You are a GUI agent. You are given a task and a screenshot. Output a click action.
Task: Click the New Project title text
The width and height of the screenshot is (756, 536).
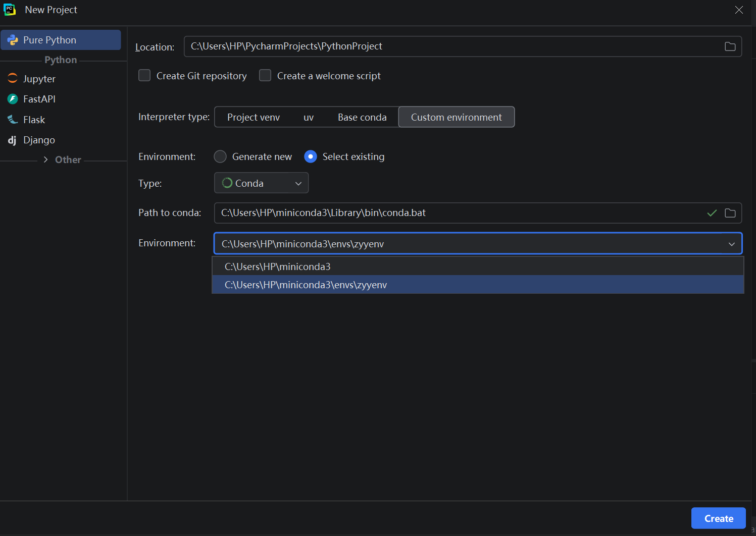point(51,10)
